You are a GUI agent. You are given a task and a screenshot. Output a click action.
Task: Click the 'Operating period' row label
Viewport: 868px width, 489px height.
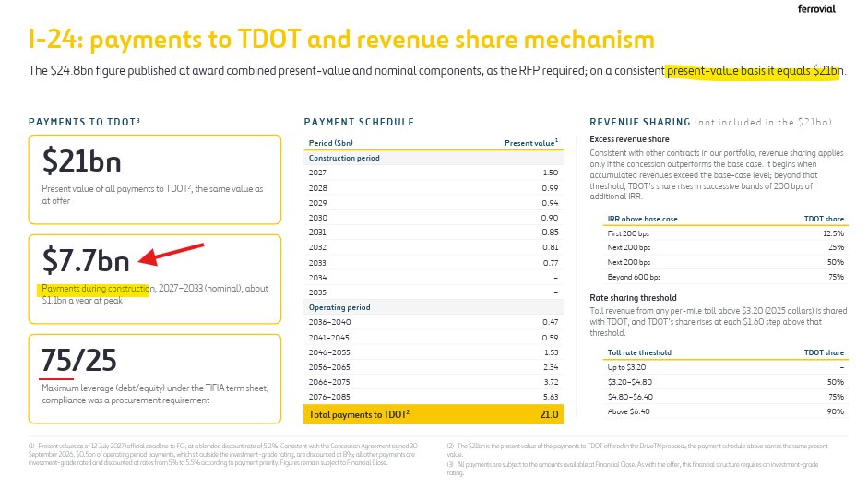pos(339,307)
